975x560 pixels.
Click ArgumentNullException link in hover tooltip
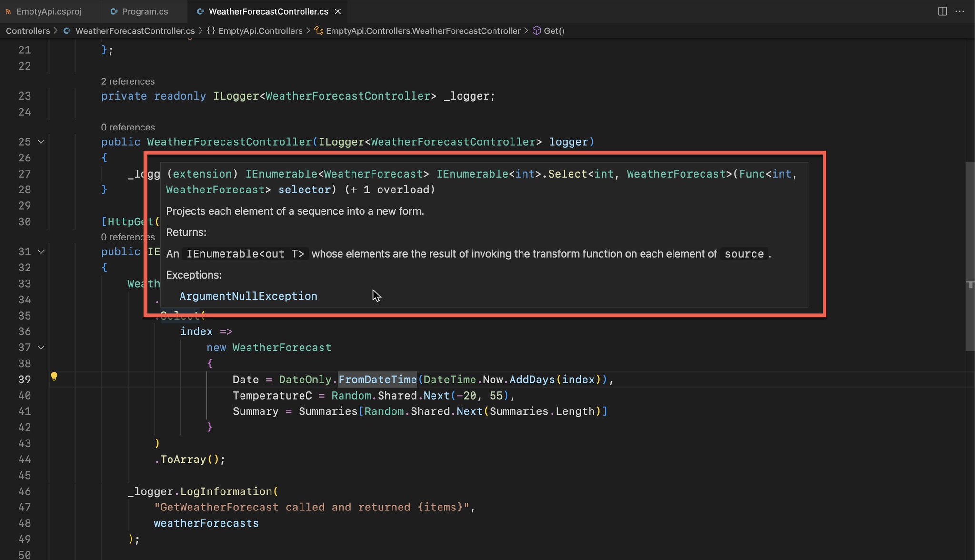point(248,296)
